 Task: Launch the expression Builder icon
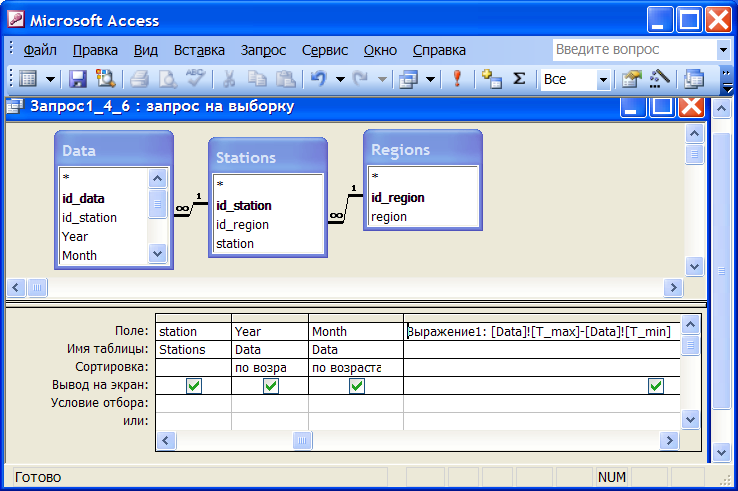(x=659, y=79)
